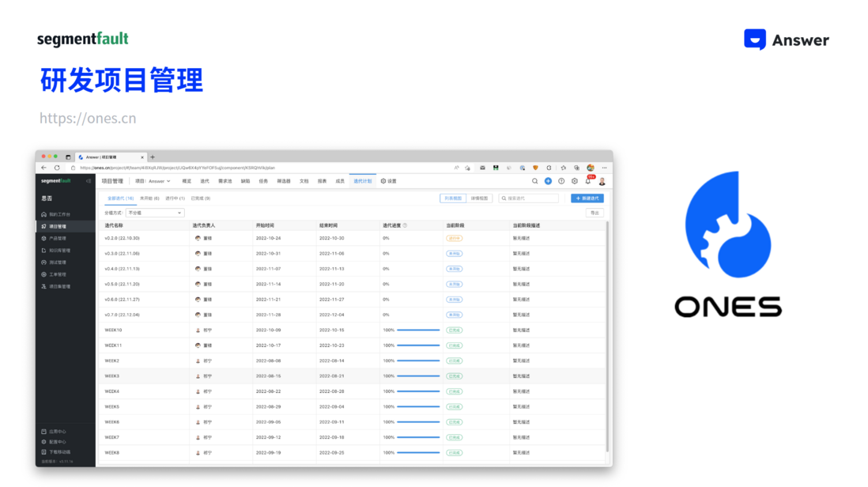Open the gear icon next to the help icon
The width and height of the screenshot is (868, 487).
point(575,181)
